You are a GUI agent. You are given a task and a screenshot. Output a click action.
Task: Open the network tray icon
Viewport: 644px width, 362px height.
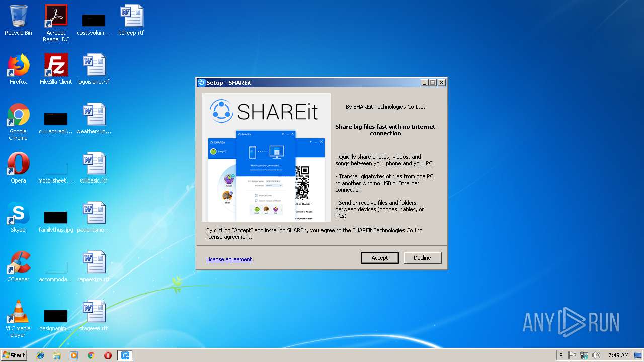(x=584, y=355)
